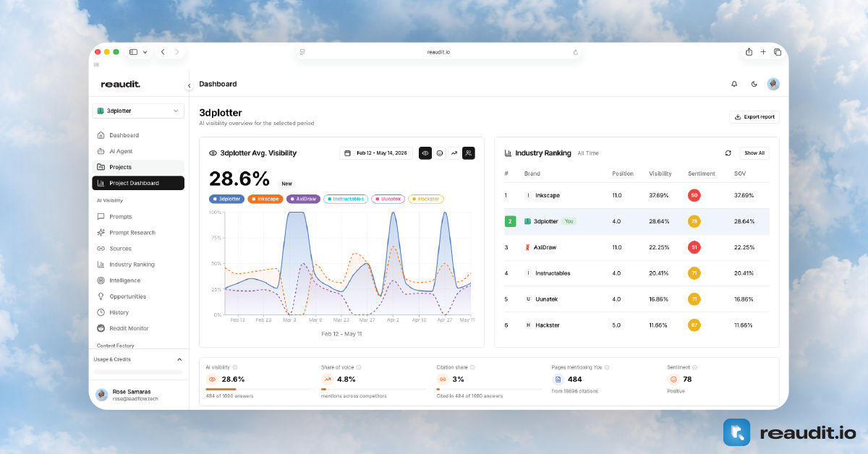The image size is (868, 454).
Task: Click the AI visibility info icon
Action: (x=235, y=367)
